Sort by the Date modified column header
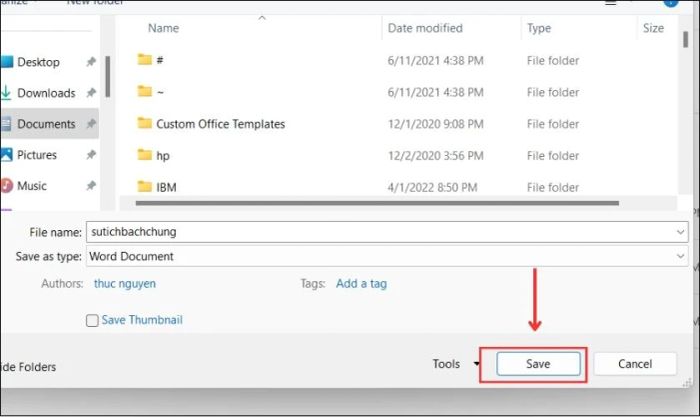Image resolution: width=700 pixels, height=417 pixels. [x=425, y=28]
